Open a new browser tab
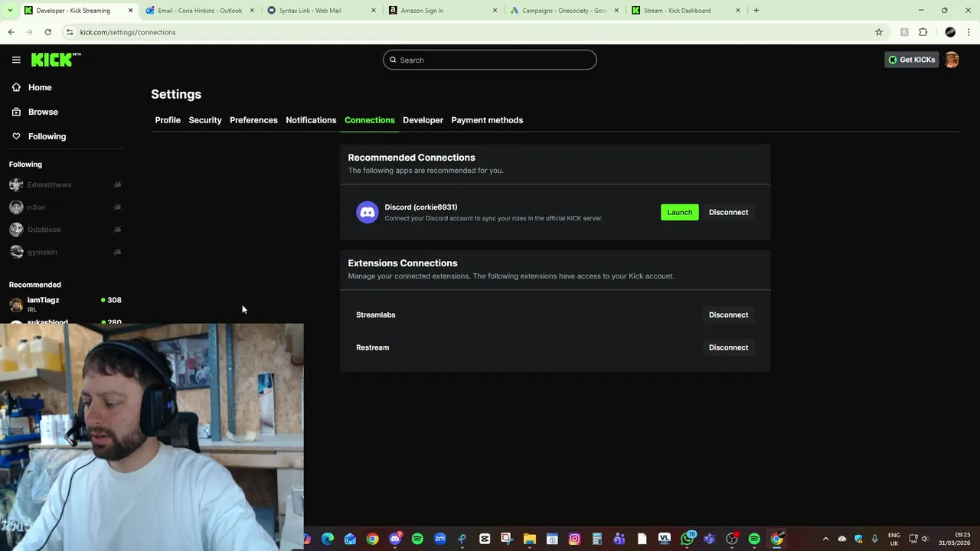Viewport: 980px width, 551px height. 756,11
